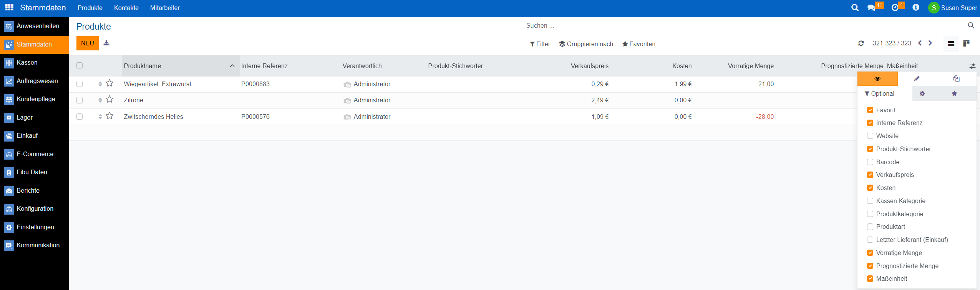Open the Favoriten dropdown

pos(638,44)
